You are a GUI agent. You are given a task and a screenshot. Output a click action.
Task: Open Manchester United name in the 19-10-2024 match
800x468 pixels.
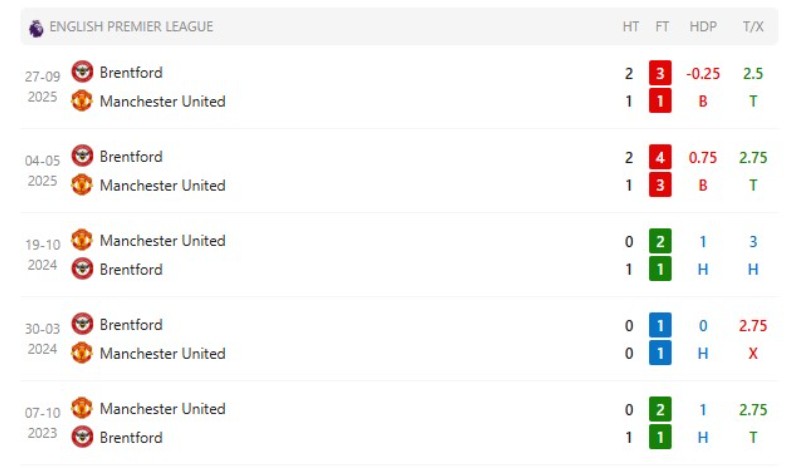[162, 240]
